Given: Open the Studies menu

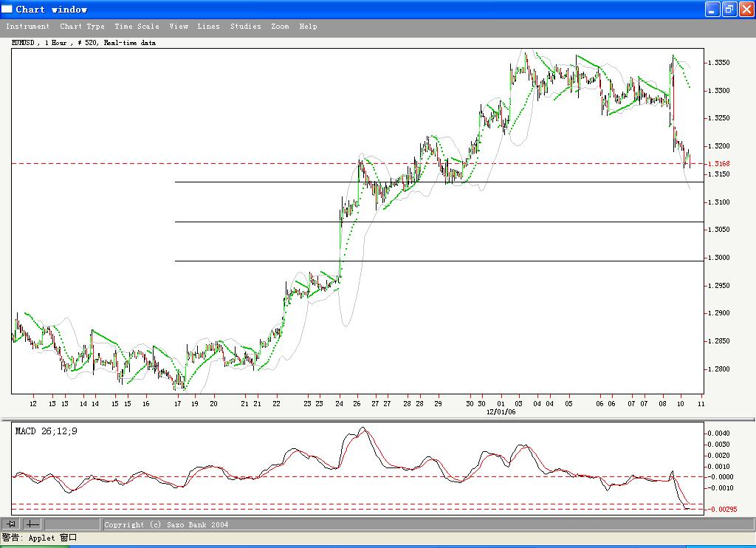Looking at the screenshot, I should (245, 26).
